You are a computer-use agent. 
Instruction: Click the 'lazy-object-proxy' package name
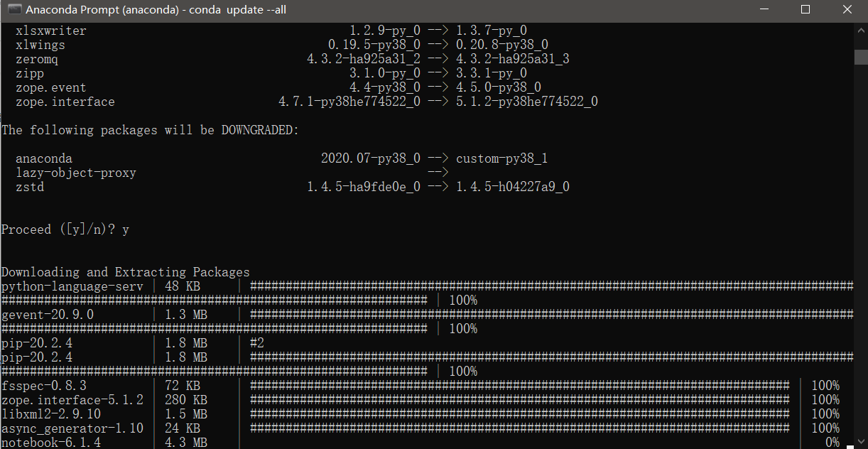click(76, 173)
